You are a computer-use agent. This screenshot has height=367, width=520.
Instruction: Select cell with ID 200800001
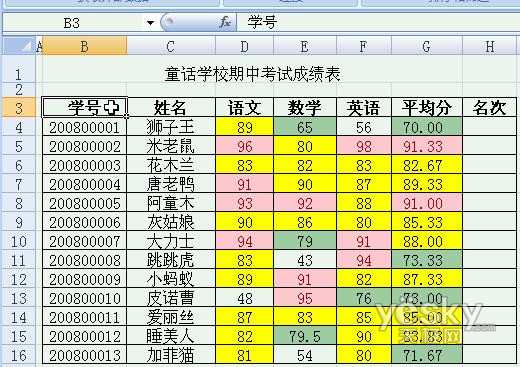[85, 127]
